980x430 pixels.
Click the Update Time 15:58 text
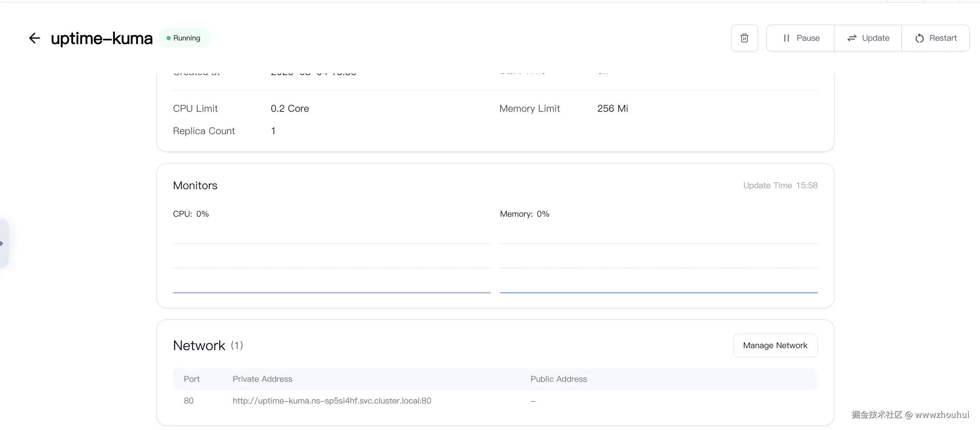780,185
